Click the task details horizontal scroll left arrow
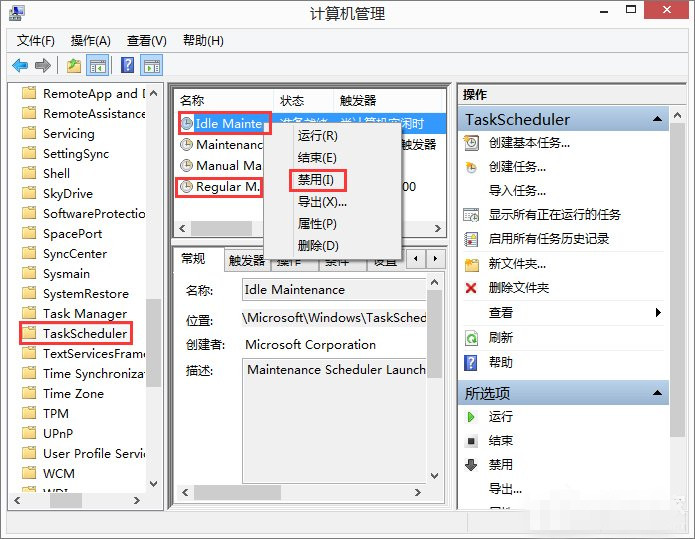This screenshot has height=539, width=695. (185, 492)
